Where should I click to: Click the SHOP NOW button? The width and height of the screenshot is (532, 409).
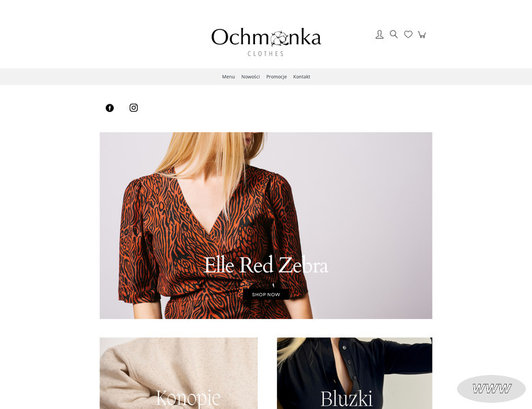pyautogui.click(x=266, y=294)
